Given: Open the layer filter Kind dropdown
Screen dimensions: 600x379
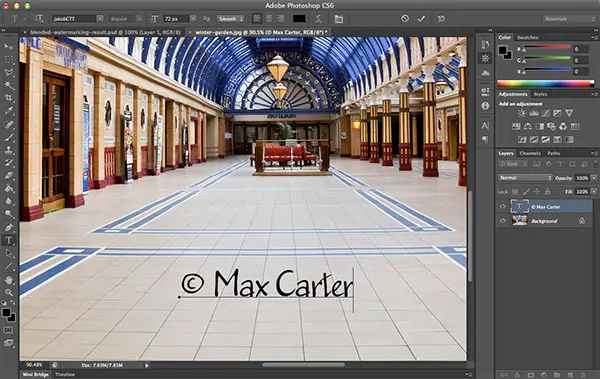Looking at the screenshot, I should (513, 164).
